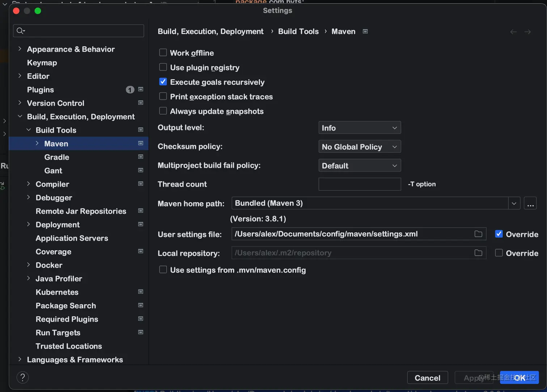Screen dimensions: 547x392
Task: Click project-level icon on Gant row
Action: point(141,170)
